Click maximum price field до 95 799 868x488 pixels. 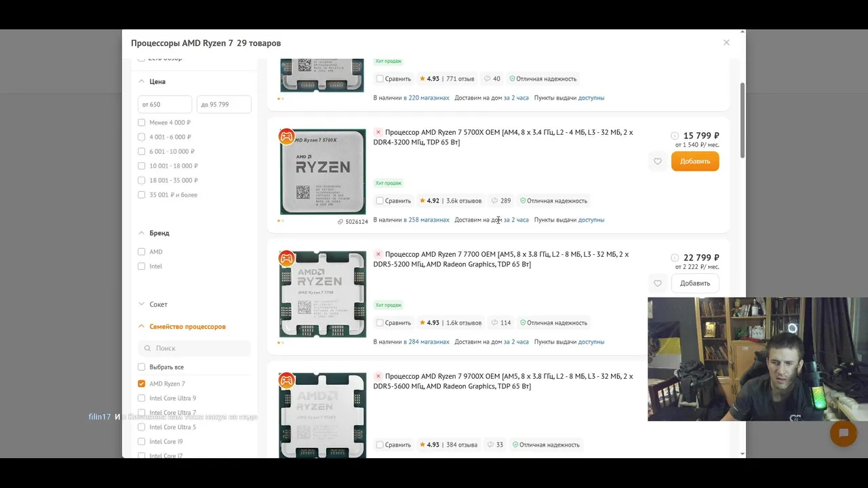pos(224,104)
